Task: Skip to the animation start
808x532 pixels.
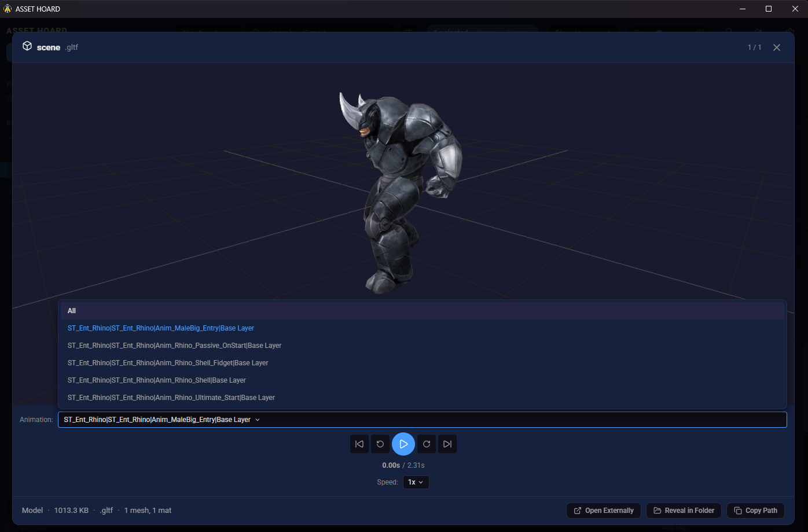Action: [x=359, y=444]
